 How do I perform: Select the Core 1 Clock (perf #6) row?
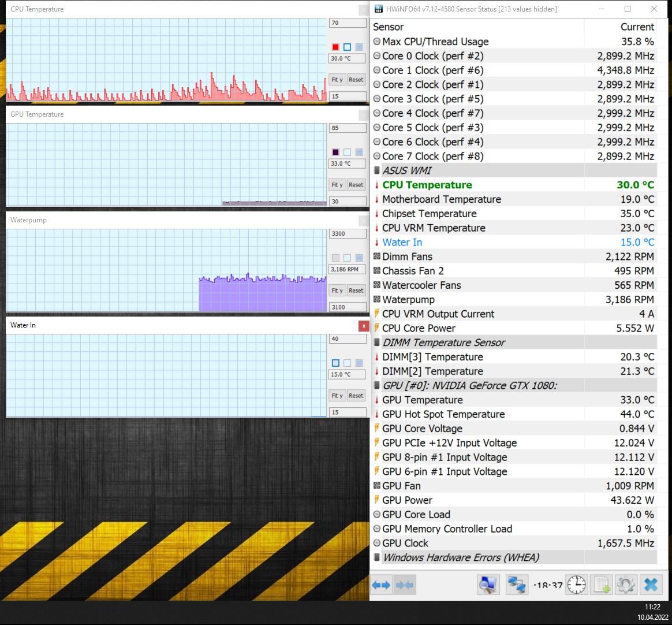[x=514, y=70]
